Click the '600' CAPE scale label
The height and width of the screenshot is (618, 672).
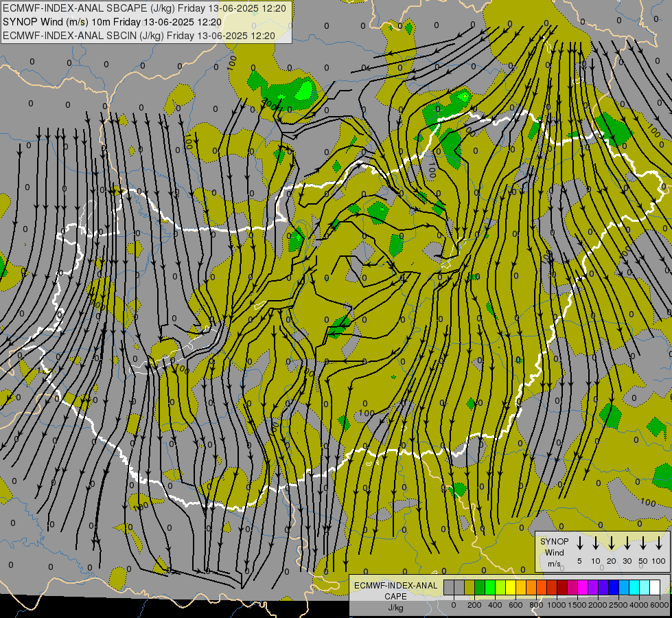click(x=515, y=605)
